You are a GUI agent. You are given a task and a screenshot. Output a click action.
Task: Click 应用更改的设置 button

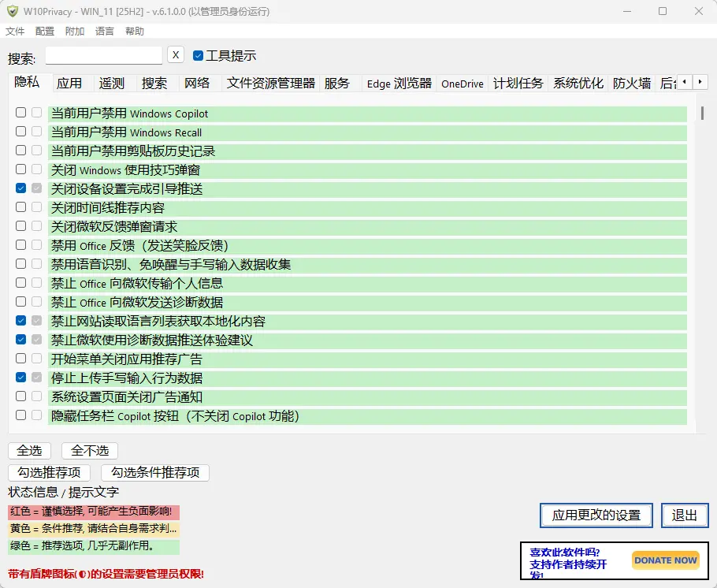tap(596, 515)
